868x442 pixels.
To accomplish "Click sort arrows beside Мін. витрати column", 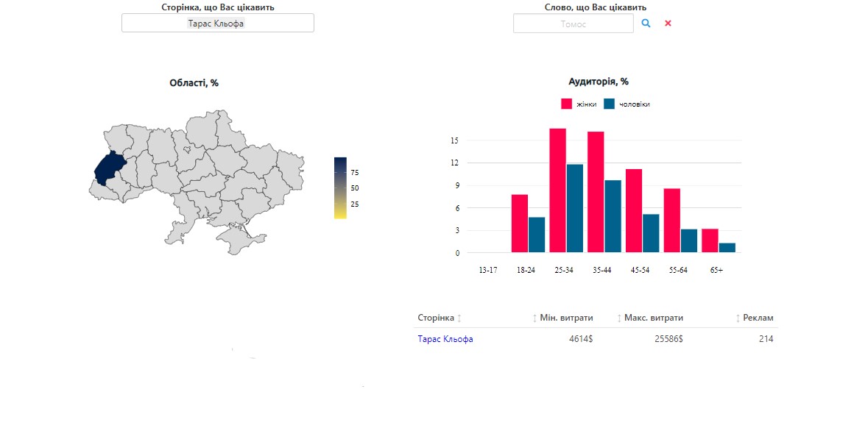I will tap(535, 318).
